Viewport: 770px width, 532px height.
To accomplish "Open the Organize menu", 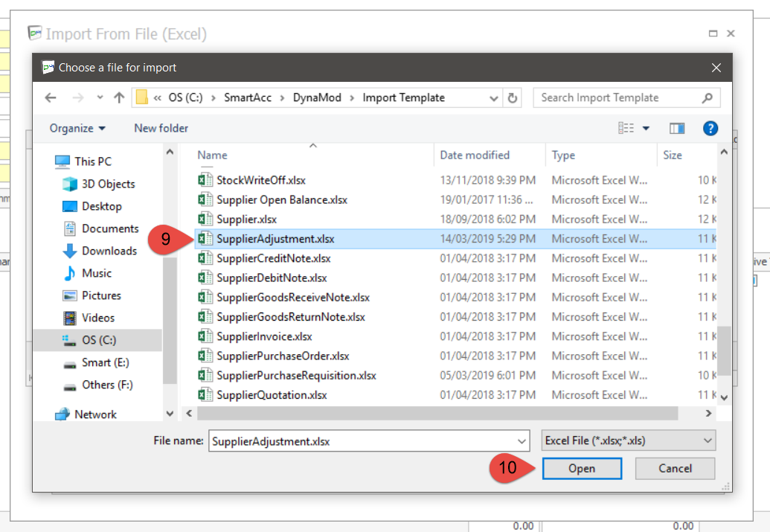I will pyautogui.click(x=77, y=128).
